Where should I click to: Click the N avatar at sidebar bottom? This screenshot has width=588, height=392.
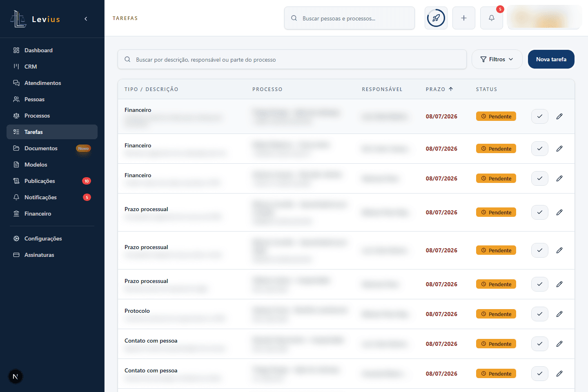point(16,376)
